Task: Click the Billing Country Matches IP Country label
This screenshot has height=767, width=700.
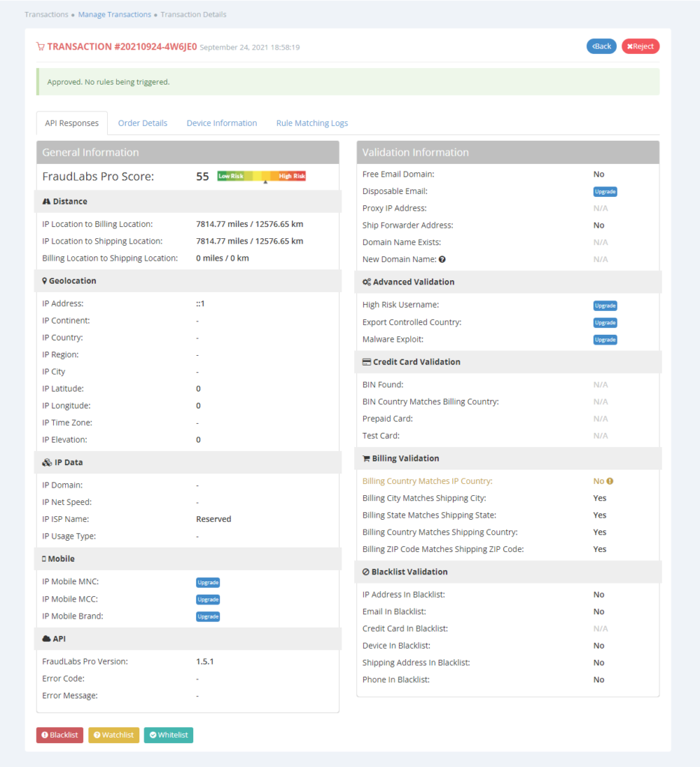Action: tap(427, 482)
